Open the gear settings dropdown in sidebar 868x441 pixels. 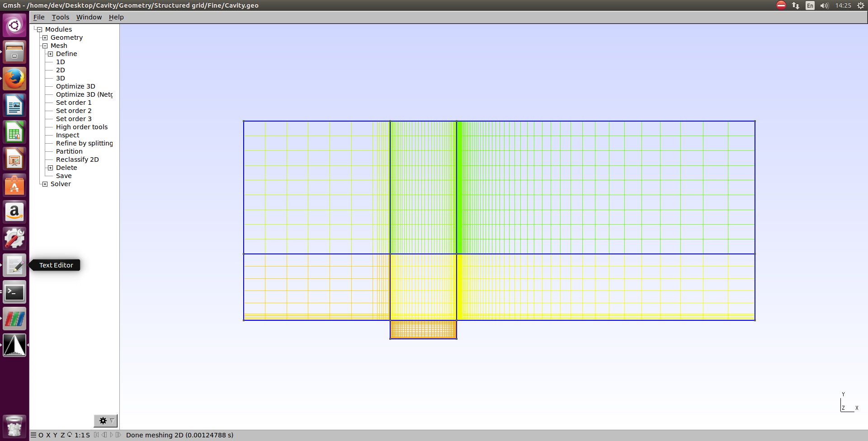point(106,421)
